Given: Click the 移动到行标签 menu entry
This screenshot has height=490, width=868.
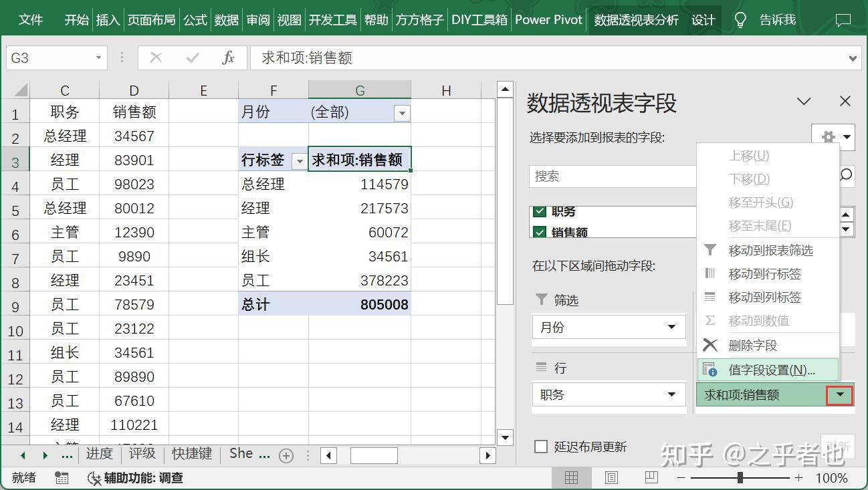Looking at the screenshot, I should (756, 273).
